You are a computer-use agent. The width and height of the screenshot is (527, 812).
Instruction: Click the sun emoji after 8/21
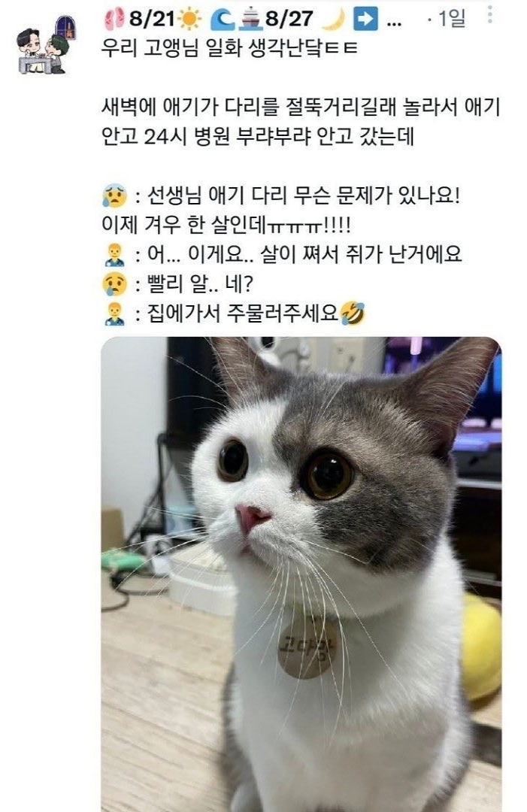click(x=189, y=20)
